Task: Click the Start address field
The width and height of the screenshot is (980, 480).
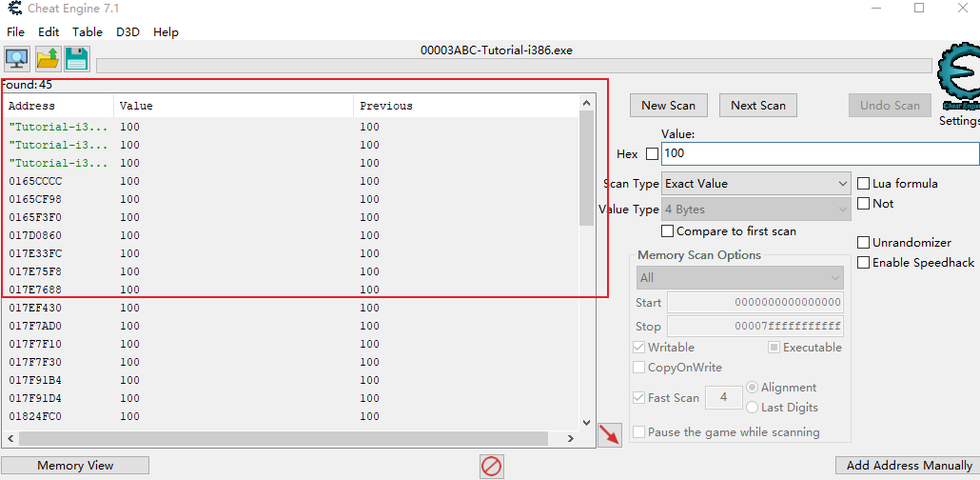Action: pos(755,302)
